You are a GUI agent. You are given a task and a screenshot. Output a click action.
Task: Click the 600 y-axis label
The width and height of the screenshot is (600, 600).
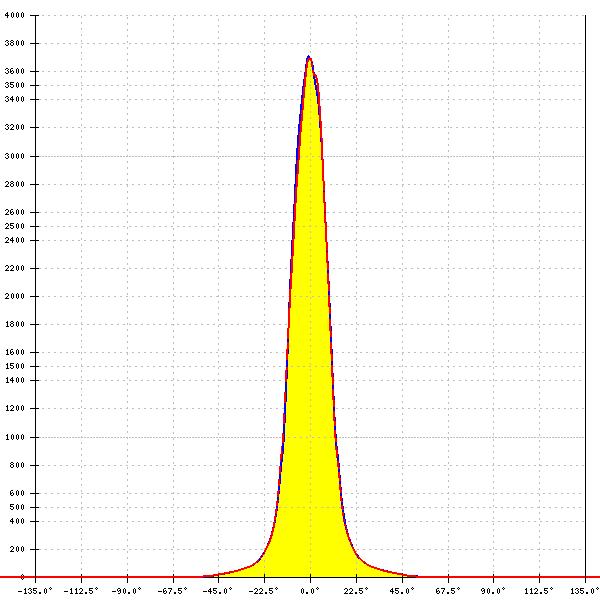[17, 493]
